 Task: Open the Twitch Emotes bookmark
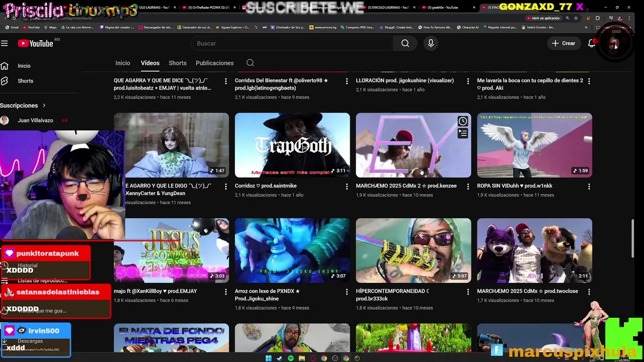pyautogui.click(x=538, y=27)
